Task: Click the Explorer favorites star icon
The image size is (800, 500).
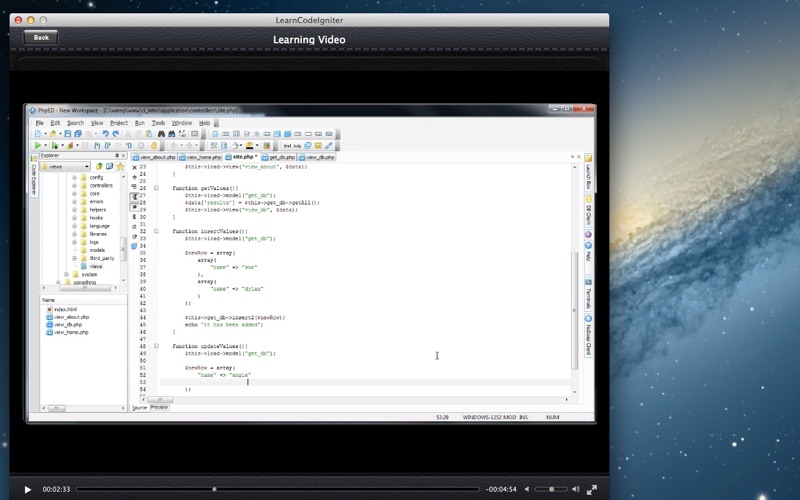Action: point(120,166)
